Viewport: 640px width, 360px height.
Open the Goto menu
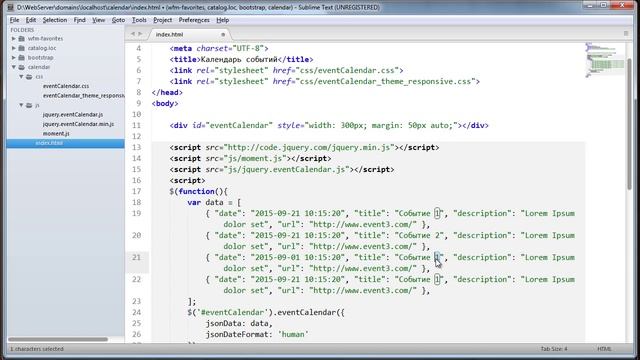tap(118, 20)
